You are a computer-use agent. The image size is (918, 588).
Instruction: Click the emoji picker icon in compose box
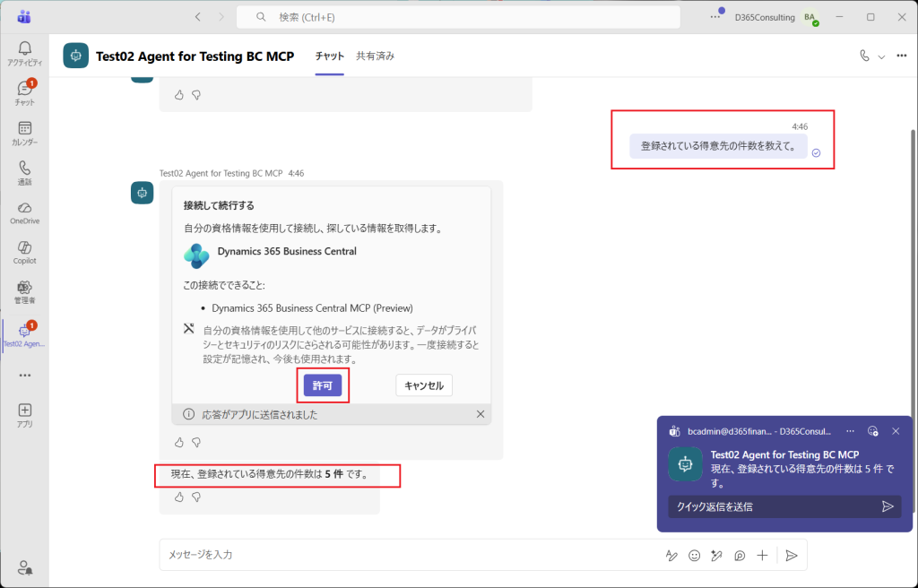[x=694, y=556]
